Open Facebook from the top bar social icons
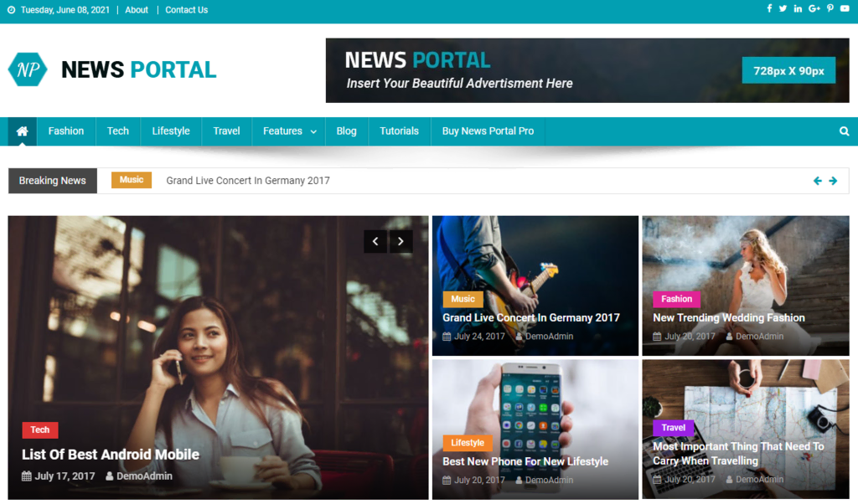The height and width of the screenshot is (504, 858). [x=769, y=8]
